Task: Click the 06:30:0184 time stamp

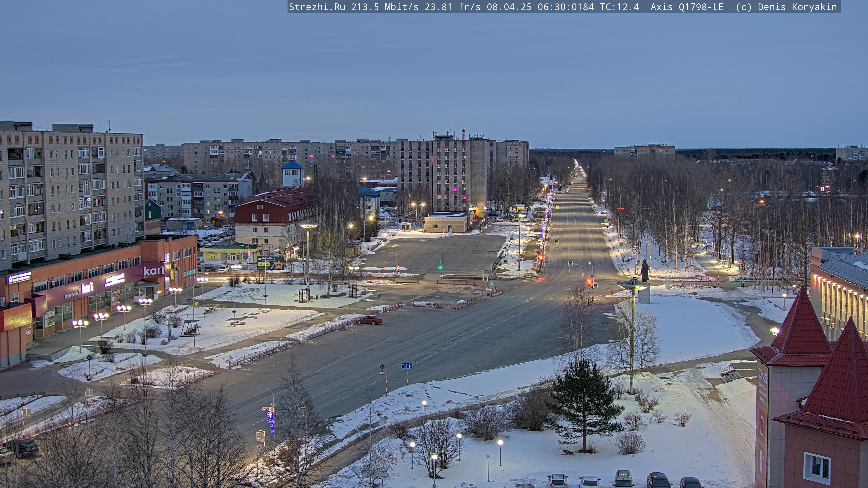Action: pyautogui.click(x=566, y=7)
